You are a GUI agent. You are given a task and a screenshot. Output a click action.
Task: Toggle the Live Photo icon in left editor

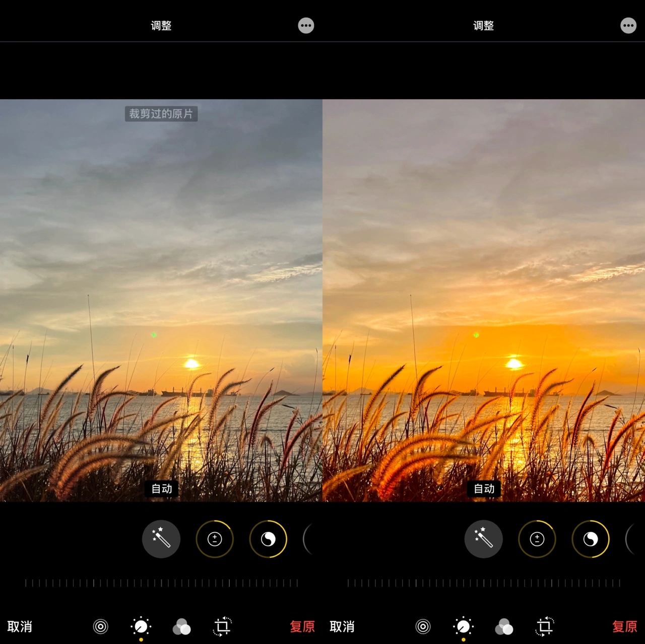point(101,627)
